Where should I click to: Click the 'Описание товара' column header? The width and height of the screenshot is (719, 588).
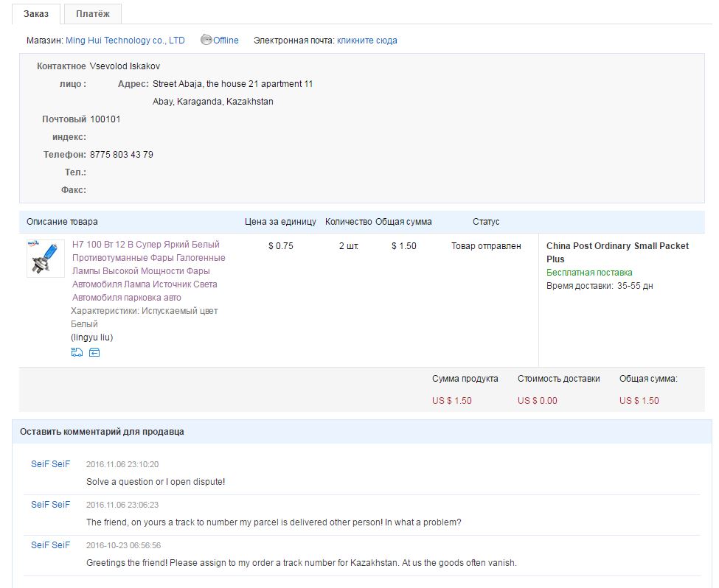(x=62, y=222)
